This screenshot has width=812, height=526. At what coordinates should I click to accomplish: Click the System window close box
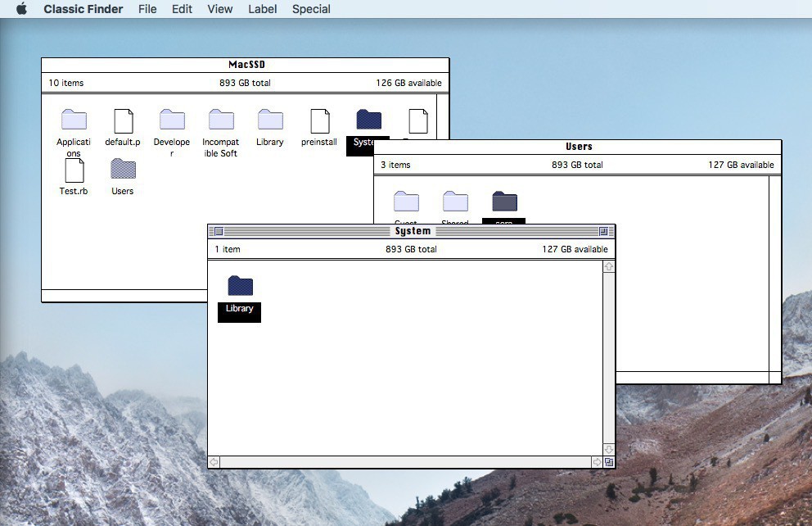click(x=219, y=232)
